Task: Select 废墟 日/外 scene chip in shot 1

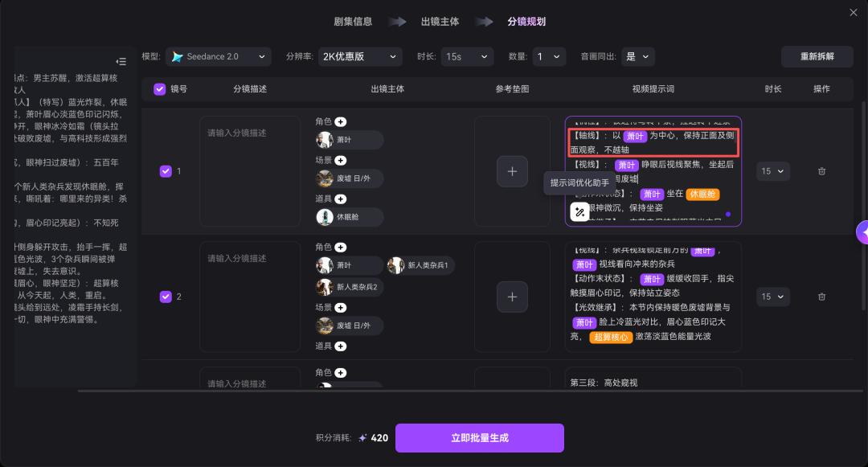Action: coord(350,178)
